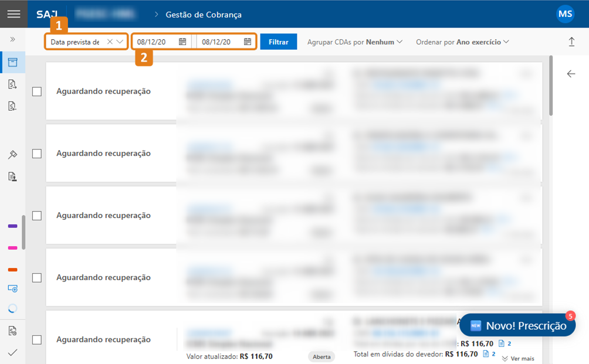Click the 'Novo! Prescrição' notification button
Image resolution: width=589 pixels, height=364 pixels.
(517, 325)
